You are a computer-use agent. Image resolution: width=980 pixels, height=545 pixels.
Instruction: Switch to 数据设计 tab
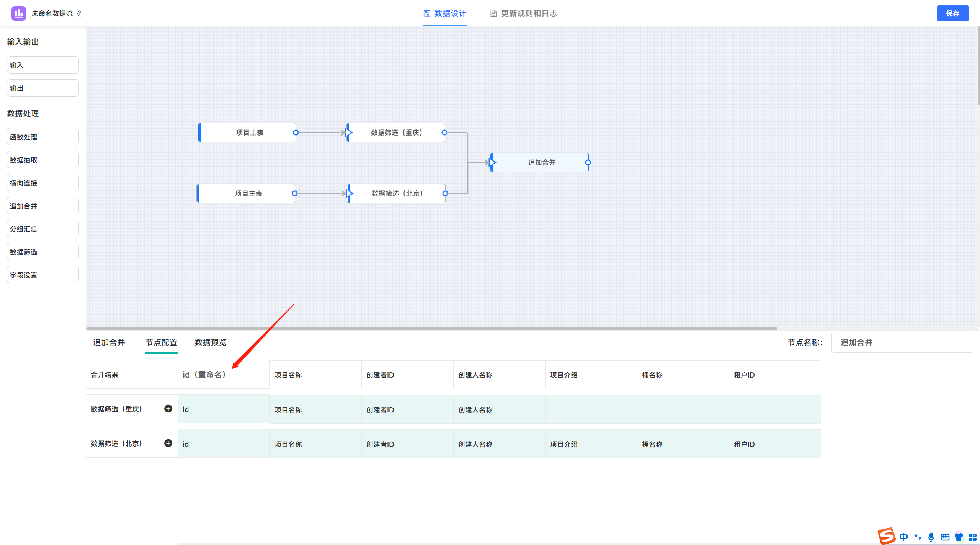(x=445, y=13)
